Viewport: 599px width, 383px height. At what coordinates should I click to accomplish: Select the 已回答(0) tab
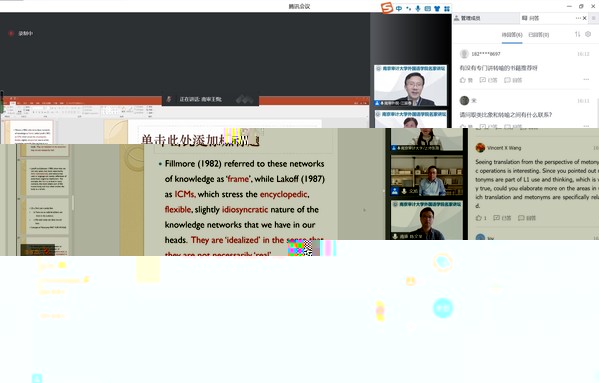[538, 35]
